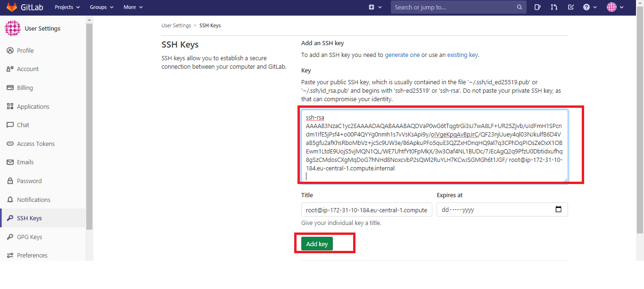
Task: Follow the 'generate one' link
Action: tap(402, 55)
